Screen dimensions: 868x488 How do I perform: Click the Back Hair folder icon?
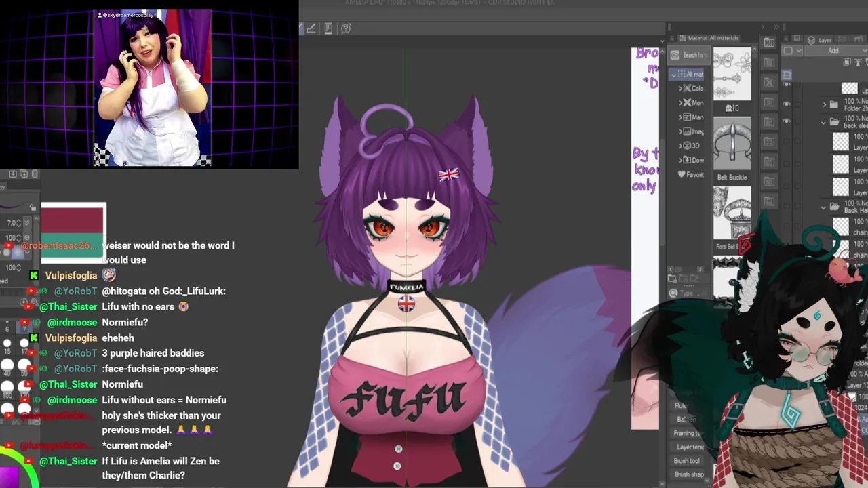pyautogui.click(x=834, y=207)
